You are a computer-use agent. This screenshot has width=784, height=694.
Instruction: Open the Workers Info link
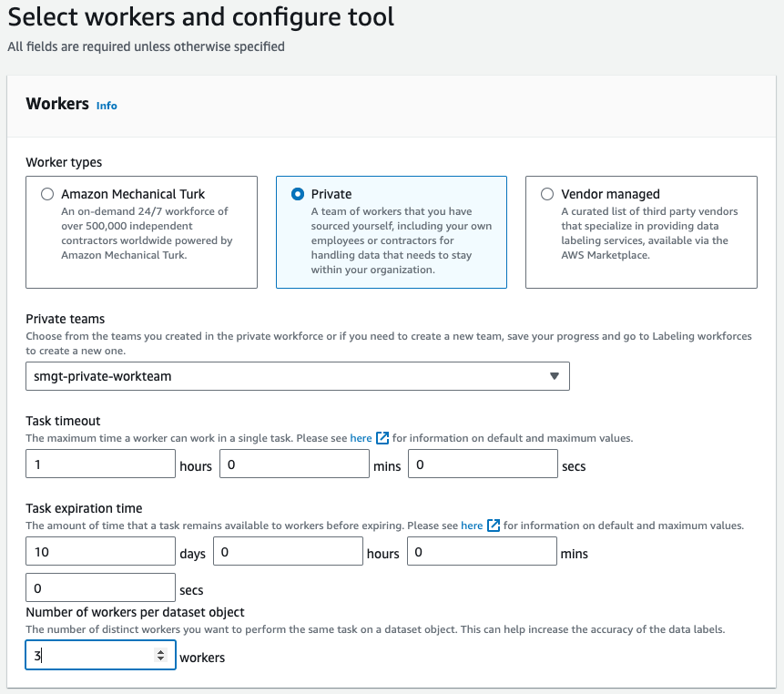[x=107, y=106]
